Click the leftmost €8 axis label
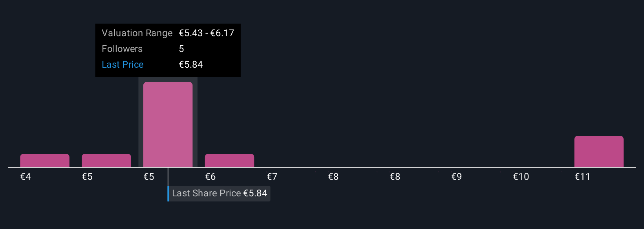The width and height of the screenshot is (644, 229). coord(333,177)
